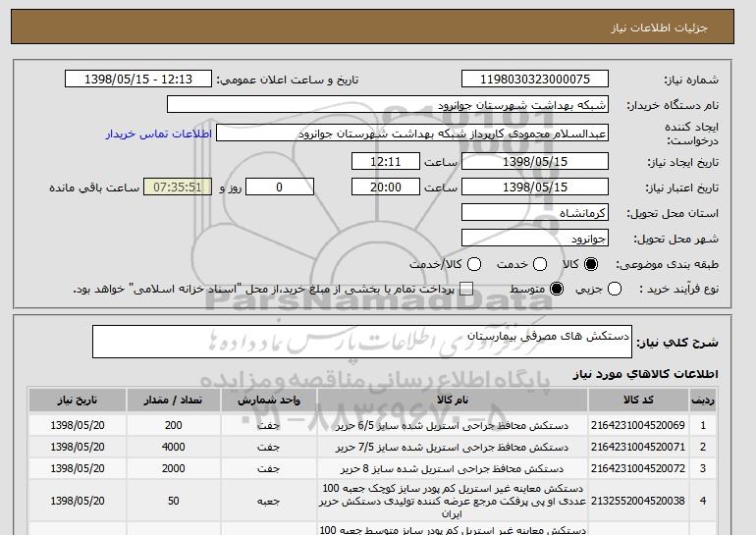Click item code 2132552004520038

click(x=638, y=501)
